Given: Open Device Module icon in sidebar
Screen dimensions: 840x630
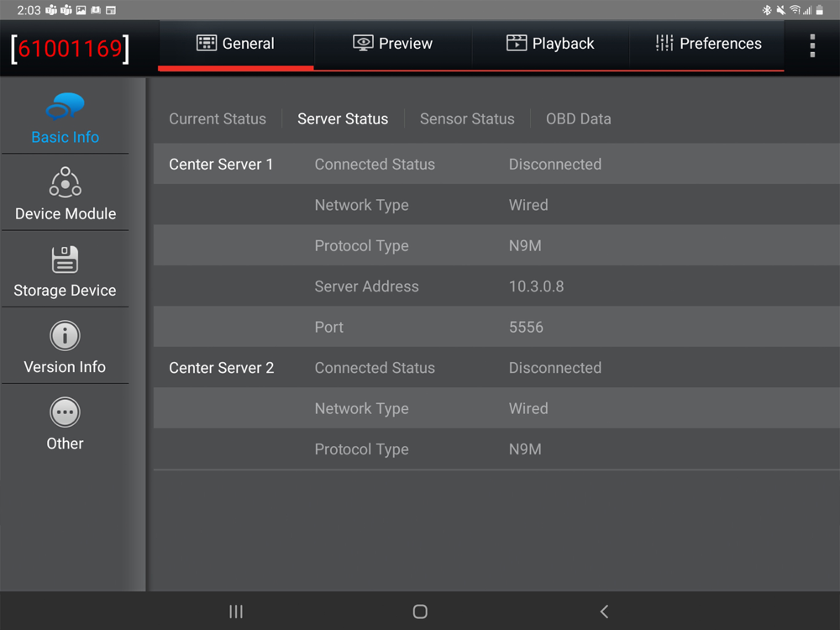Looking at the screenshot, I should pyautogui.click(x=65, y=182).
